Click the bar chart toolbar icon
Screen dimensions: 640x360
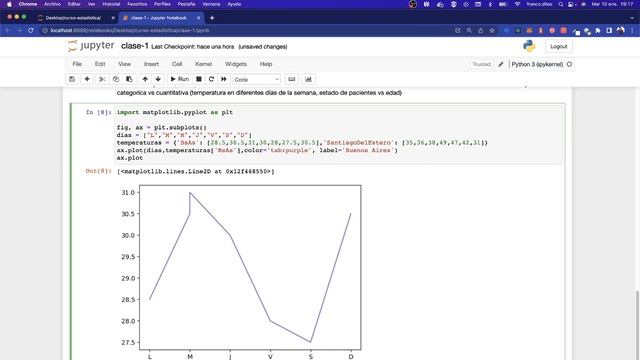[308, 79]
